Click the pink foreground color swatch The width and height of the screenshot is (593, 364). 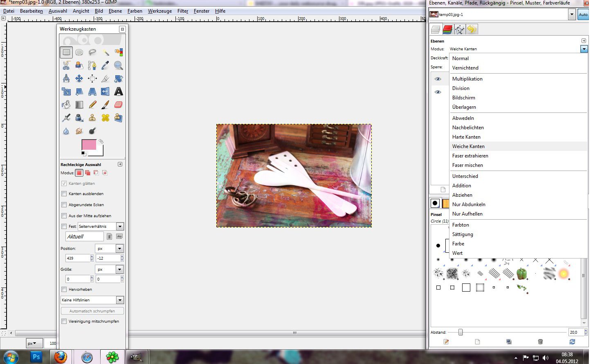point(88,145)
